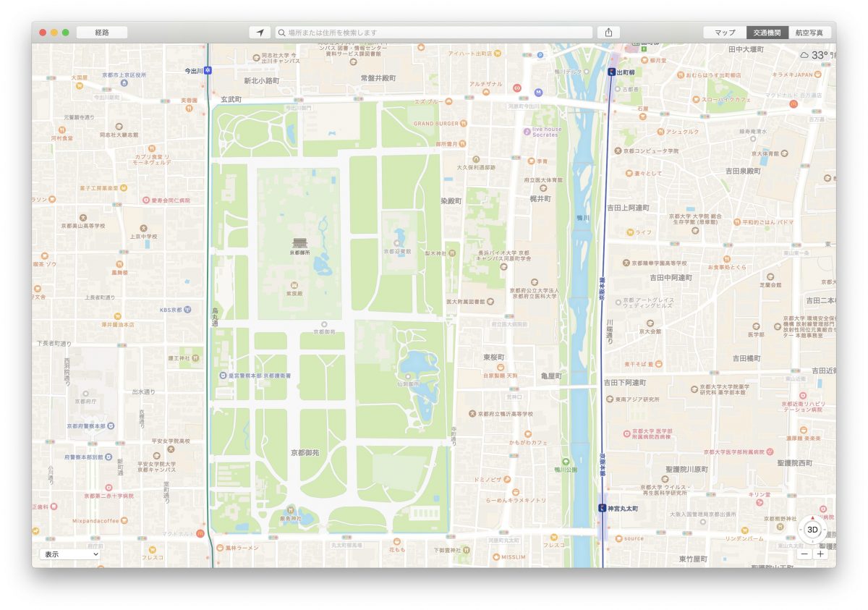Image resolution: width=868 pixels, height=610 pixels.
Task: Open the 表示 dropdown menu
Action: pyautogui.click(x=70, y=554)
